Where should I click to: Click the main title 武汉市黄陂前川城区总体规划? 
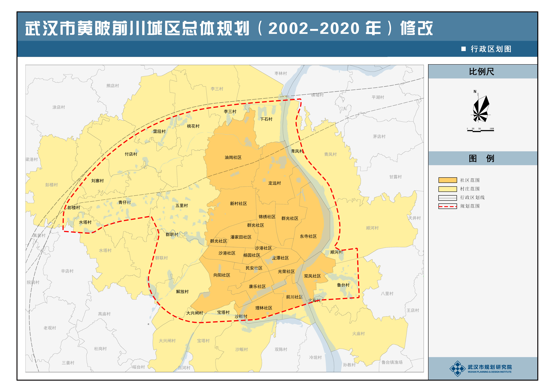pyautogui.click(x=137, y=28)
